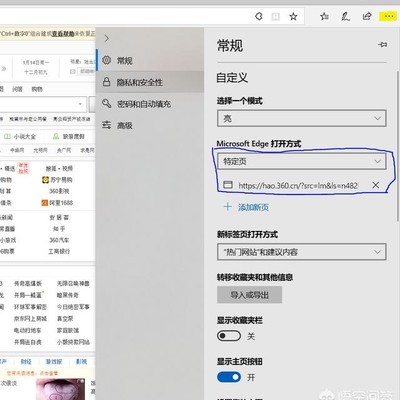Click the hao.360.cn startup page entry
400x400 pixels.
pos(298,185)
